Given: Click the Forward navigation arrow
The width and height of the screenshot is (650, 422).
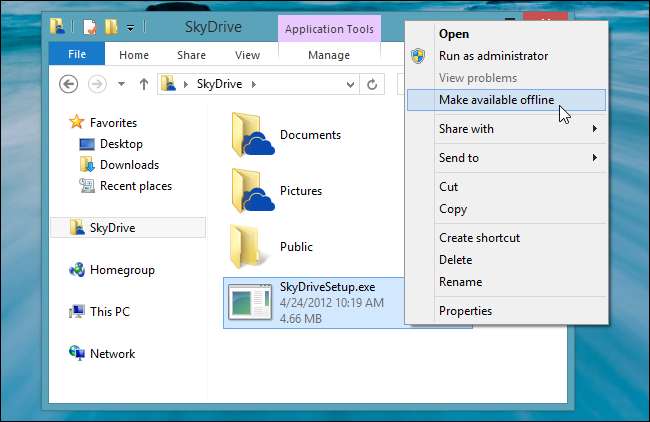Looking at the screenshot, I should coord(97,84).
